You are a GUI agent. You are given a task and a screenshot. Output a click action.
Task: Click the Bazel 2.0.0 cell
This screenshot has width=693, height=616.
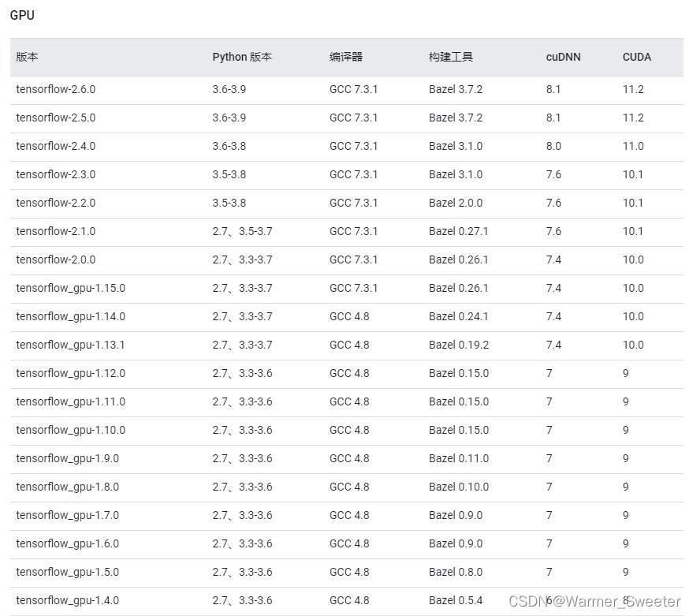click(x=456, y=203)
